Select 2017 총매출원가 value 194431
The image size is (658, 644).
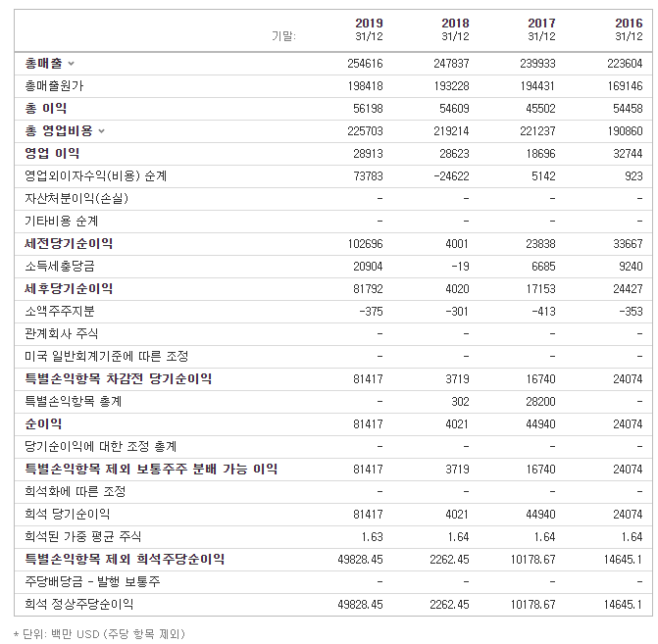click(538, 86)
